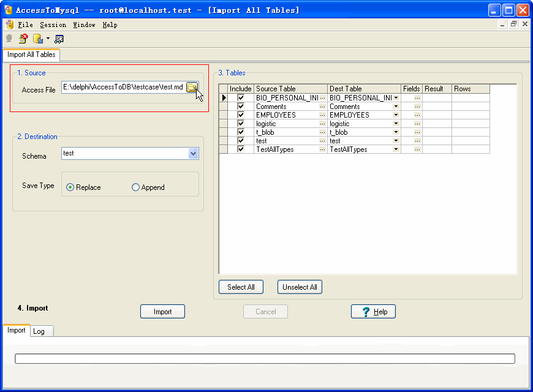The width and height of the screenshot is (533, 392).
Task: Open source table browse for logistic row
Action: click(322, 124)
